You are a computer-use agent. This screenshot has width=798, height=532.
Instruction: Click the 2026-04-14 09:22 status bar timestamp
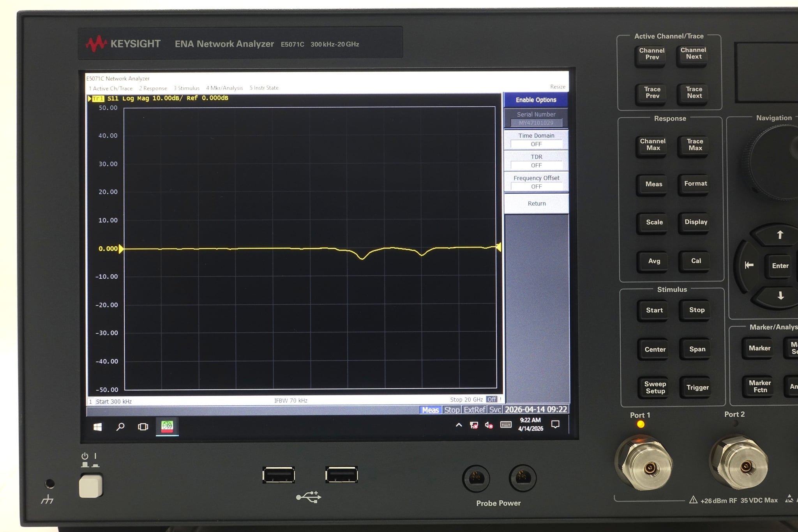pos(536,409)
